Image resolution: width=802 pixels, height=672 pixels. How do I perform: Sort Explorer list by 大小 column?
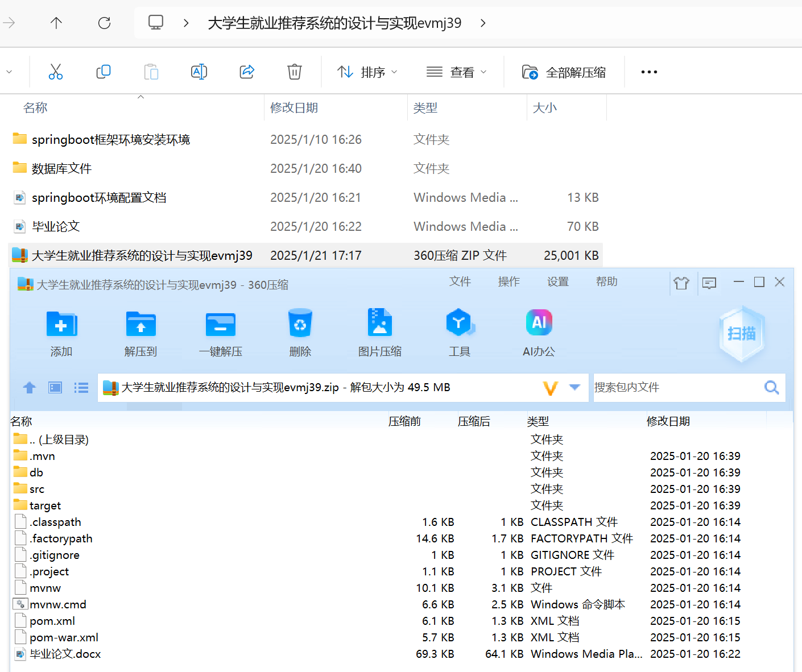click(x=545, y=107)
